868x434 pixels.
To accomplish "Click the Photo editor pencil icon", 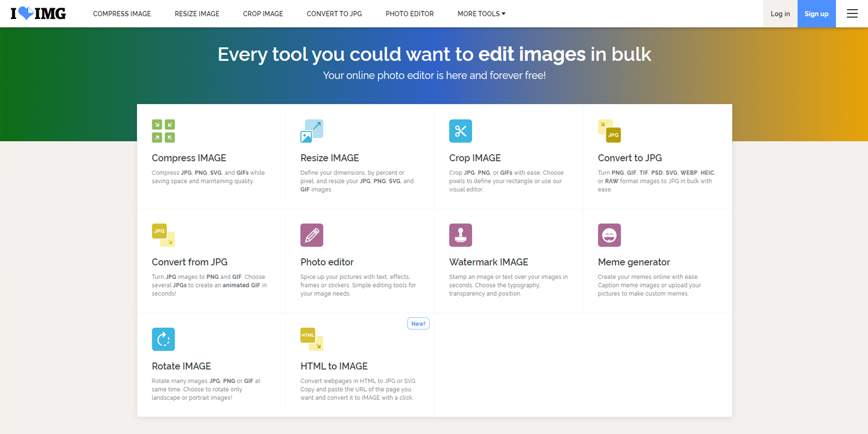I will click(x=312, y=235).
